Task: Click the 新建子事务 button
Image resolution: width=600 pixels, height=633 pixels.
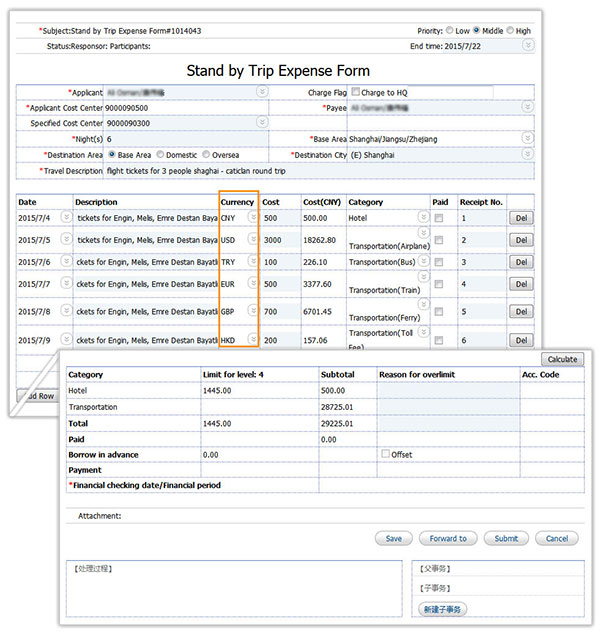Action: (x=443, y=609)
